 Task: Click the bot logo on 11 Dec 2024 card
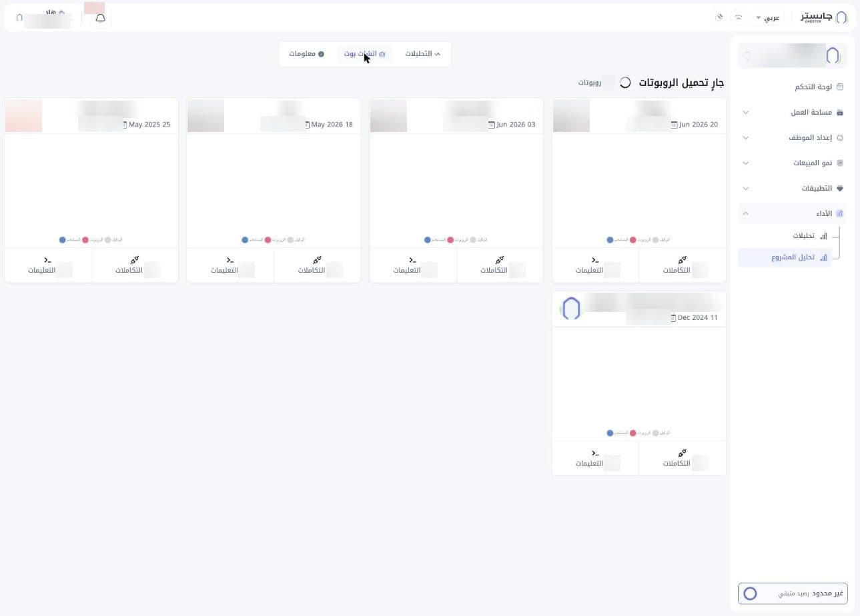[x=571, y=309]
